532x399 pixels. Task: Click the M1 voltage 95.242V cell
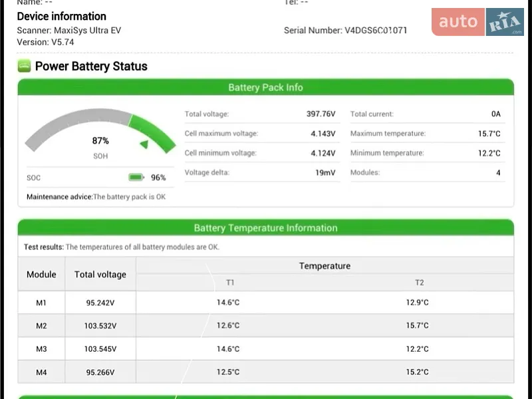tap(100, 303)
